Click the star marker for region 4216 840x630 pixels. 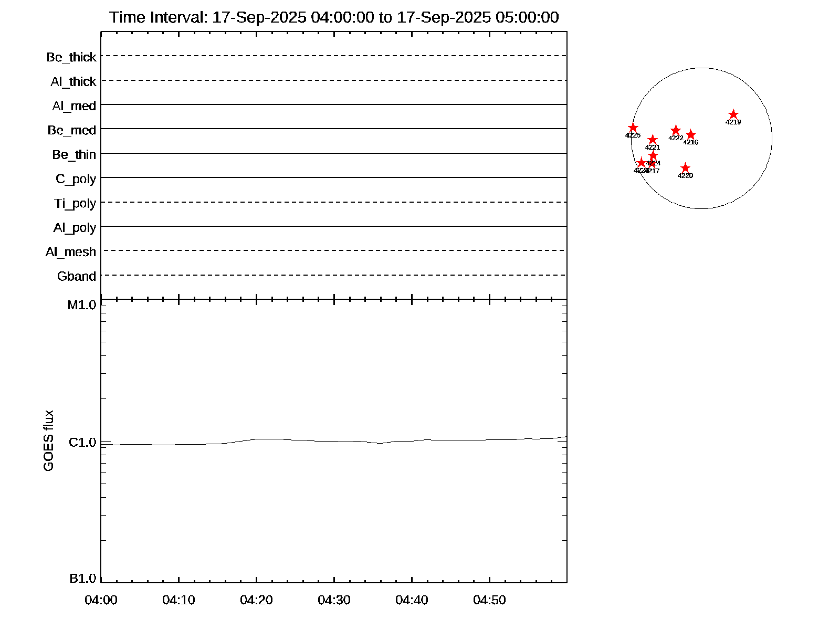(691, 135)
